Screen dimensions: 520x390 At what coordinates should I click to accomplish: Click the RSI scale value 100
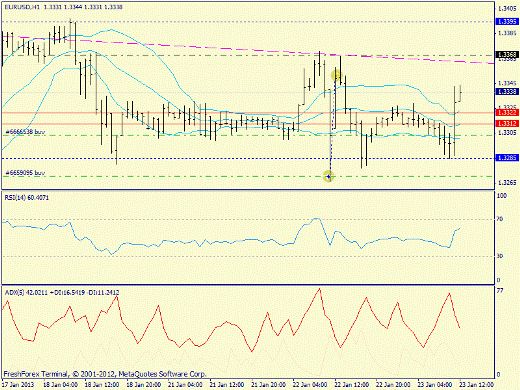[502, 196]
